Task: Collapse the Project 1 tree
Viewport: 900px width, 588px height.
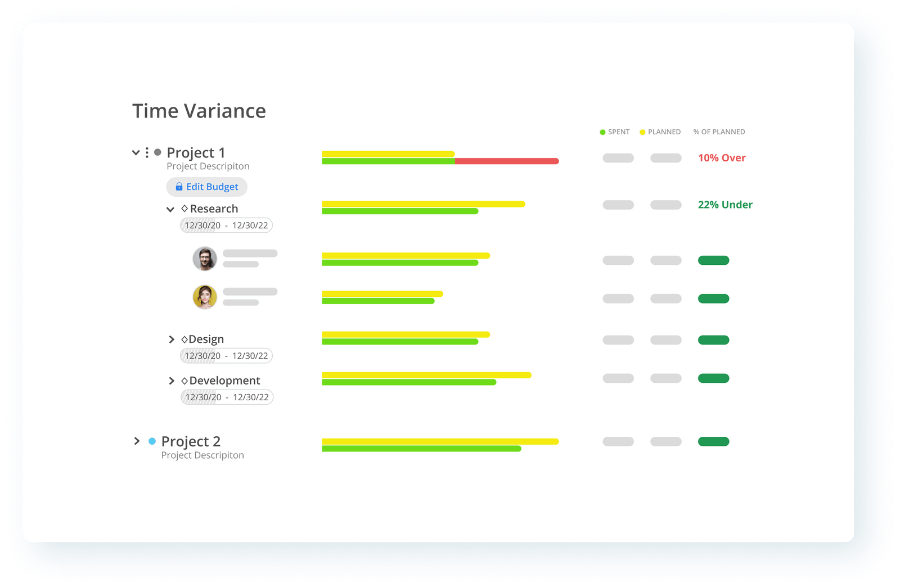Action: pyautogui.click(x=136, y=152)
